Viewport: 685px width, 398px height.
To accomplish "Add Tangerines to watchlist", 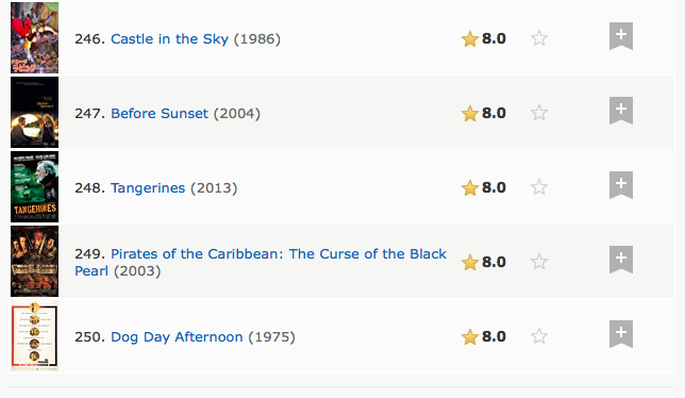I will coord(621,185).
